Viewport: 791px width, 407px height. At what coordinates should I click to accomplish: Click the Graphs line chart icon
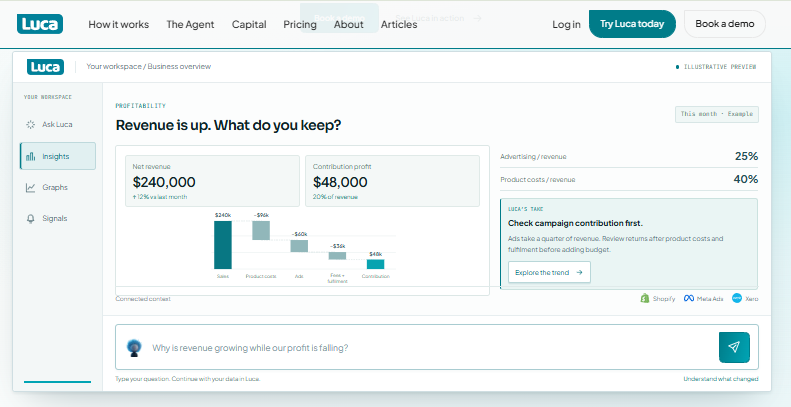(x=30, y=188)
